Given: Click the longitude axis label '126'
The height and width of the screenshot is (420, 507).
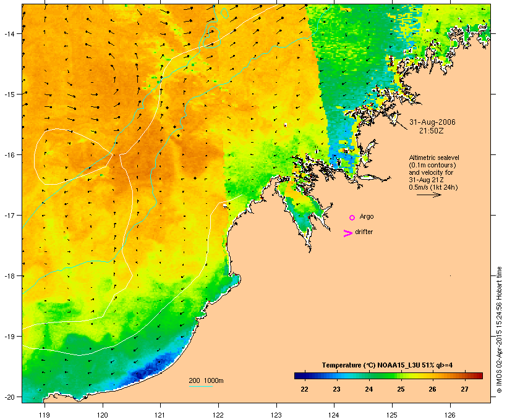Looking at the screenshot, I should 449,415.
